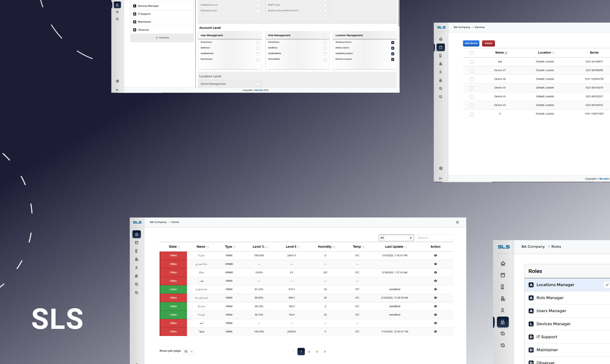View details eye icon for Tjara row
The width and height of the screenshot is (610, 364).
coord(435,332)
